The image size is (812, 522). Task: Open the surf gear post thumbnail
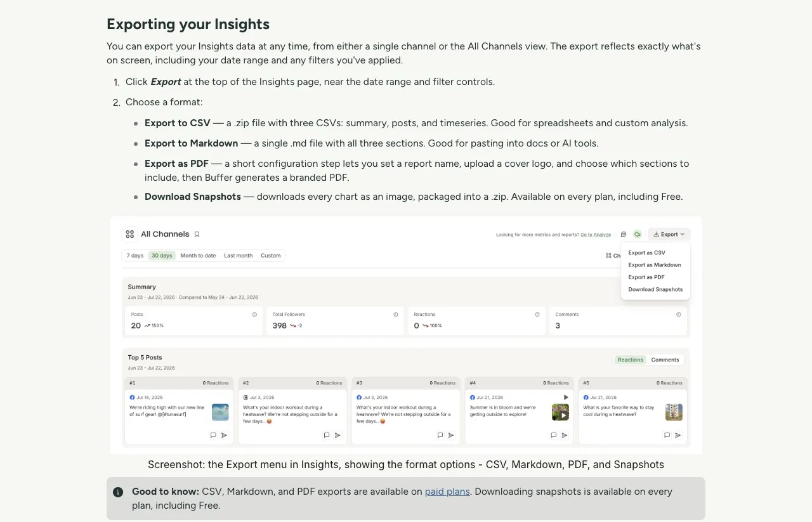[x=220, y=412]
